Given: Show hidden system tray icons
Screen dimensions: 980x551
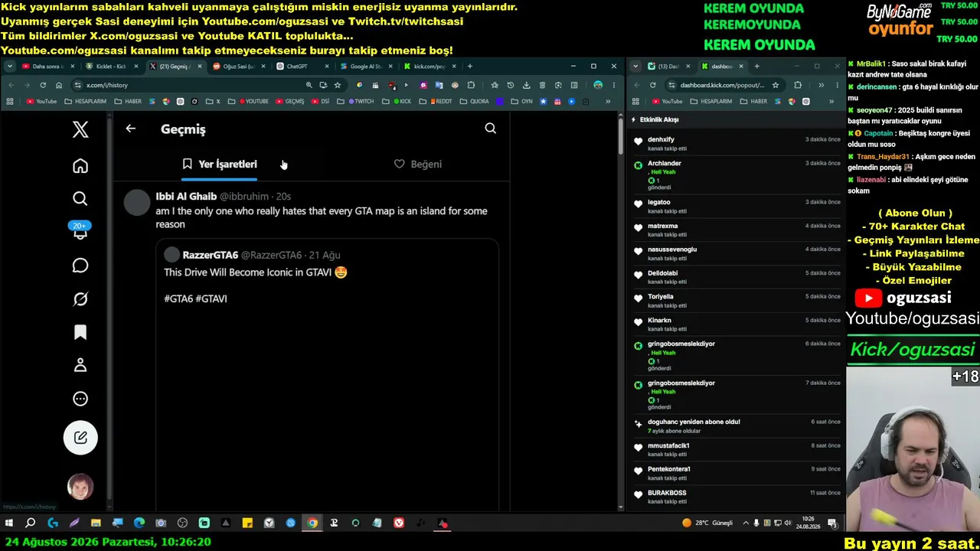Looking at the screenshot, I should point(746,523).
